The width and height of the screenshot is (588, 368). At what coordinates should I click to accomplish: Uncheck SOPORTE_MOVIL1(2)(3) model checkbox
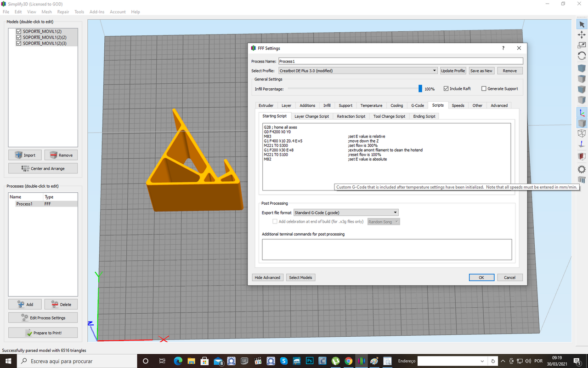[19, 43]
